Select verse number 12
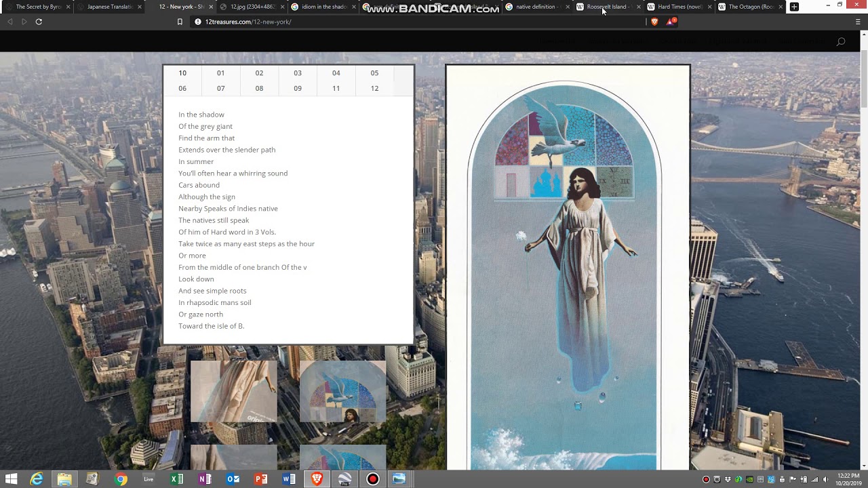Screen dimensions: 868x488 coord(374,88)
